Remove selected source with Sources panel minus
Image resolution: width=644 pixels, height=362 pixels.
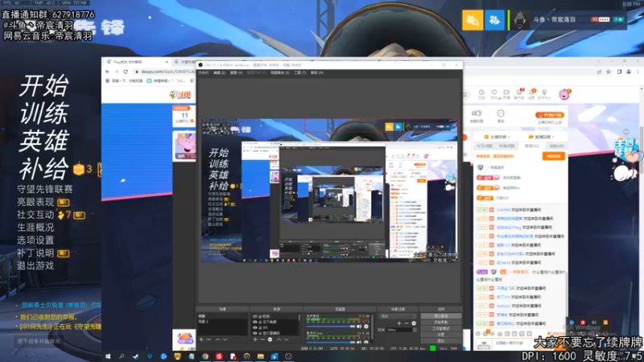coord(262,339)
